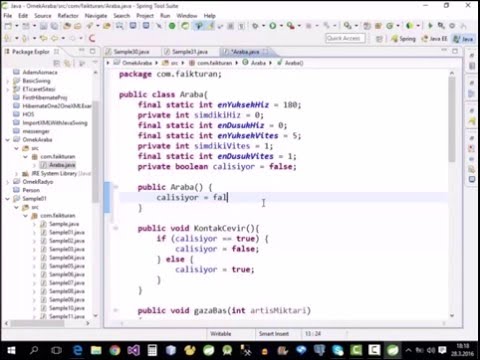Open the Navigate menu
480x360 pixels.
pyautogui.click(x=96, y=16)
